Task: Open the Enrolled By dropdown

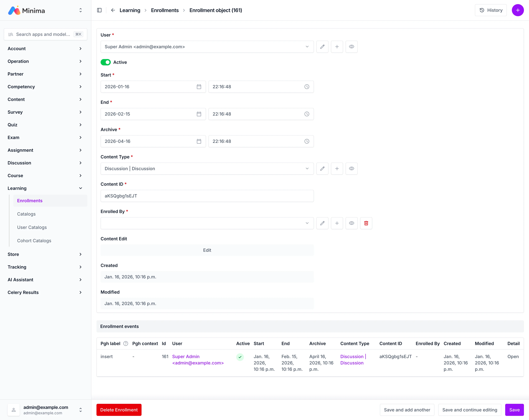Action: coord(207,223)
